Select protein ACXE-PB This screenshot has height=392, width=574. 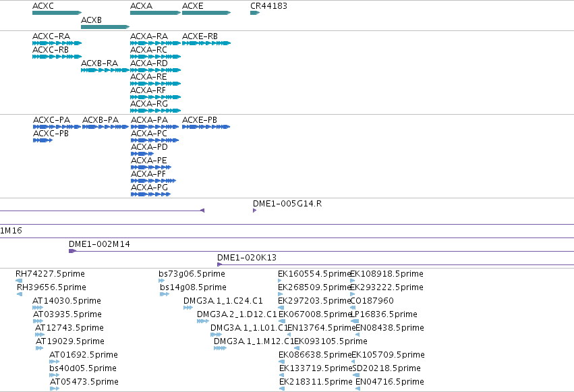tap(206, 127)
